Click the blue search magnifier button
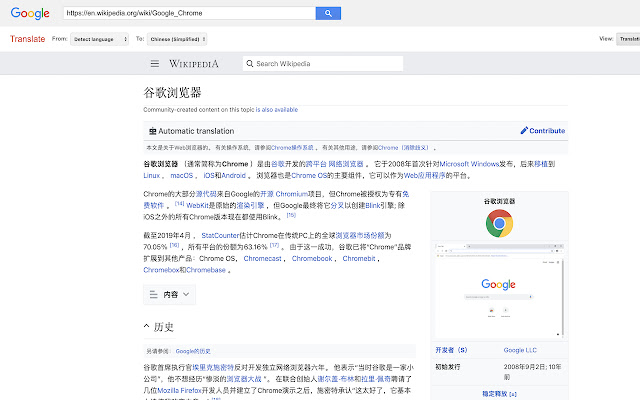The width and height of the screenshot is (640, 400). 328,13
